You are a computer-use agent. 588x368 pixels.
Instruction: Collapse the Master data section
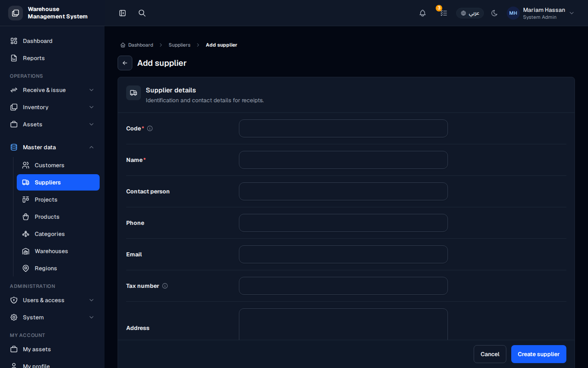[52, 147]
